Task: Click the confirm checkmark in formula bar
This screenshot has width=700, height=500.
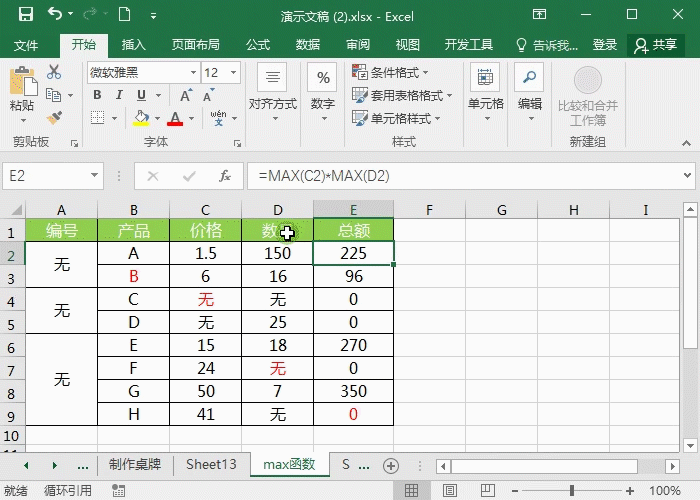Action: pos(189,176)
